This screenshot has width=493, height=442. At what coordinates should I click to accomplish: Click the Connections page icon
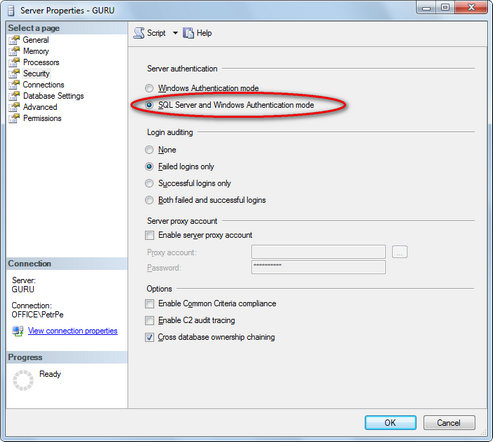(x=14, y=85)
